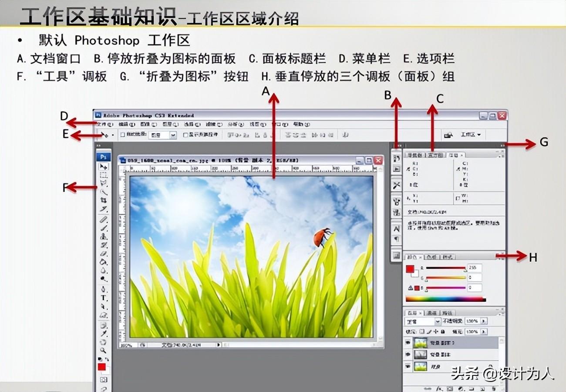The width and height of the screenshot is (566, 392).
Task: Switch to the 样式 tab
Action: coord(447,257)
